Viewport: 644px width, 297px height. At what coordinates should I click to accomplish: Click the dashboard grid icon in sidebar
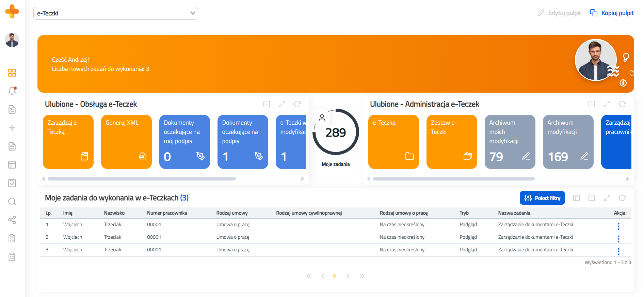[12, 73]
